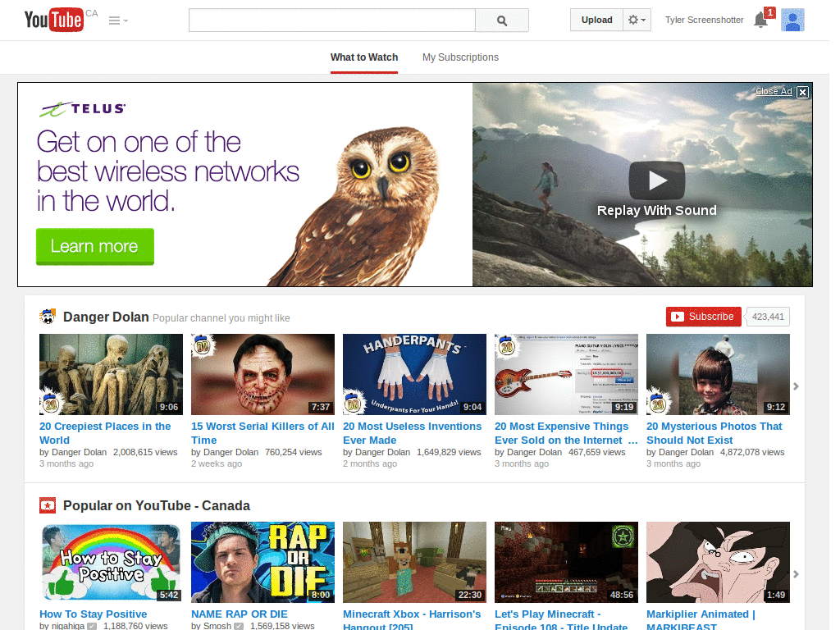Open the Smosh channel link

coord(217,626)
